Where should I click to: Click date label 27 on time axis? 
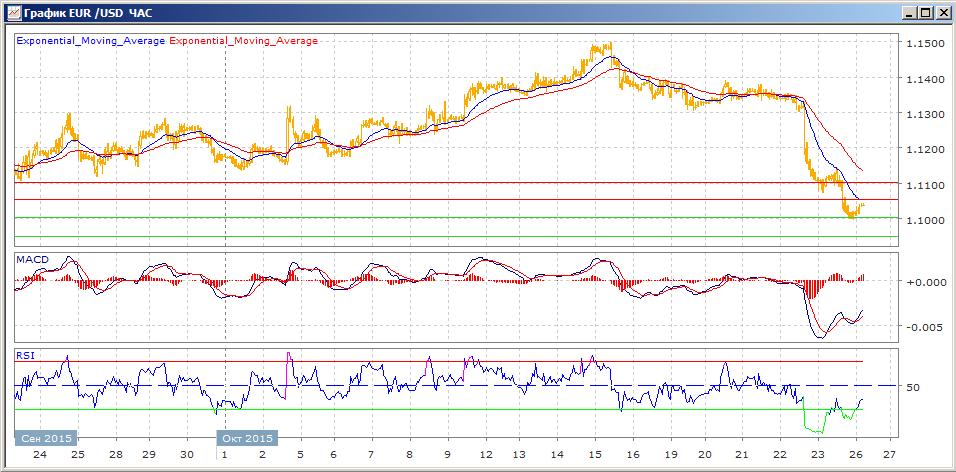[890, 454]
